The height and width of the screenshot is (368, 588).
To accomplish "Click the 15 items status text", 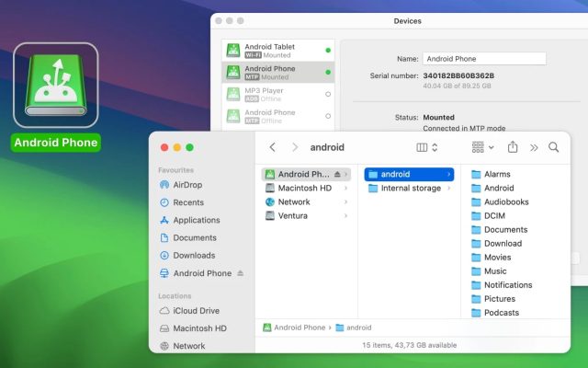I will pos(409,345).
